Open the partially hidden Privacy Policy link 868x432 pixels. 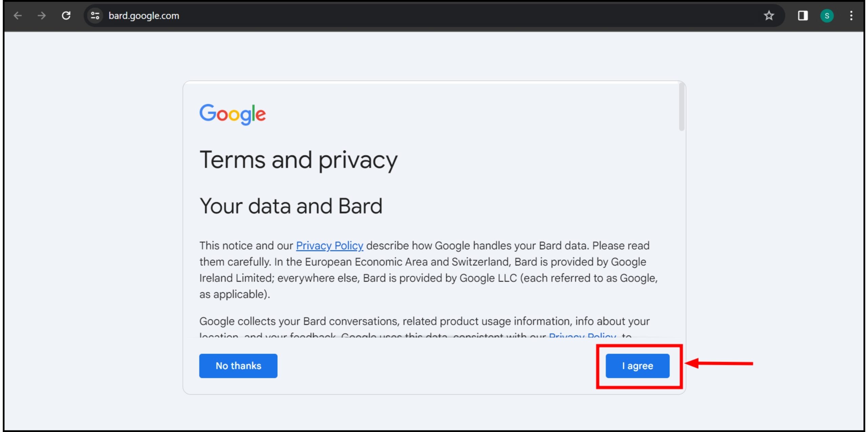click(582, 335)
